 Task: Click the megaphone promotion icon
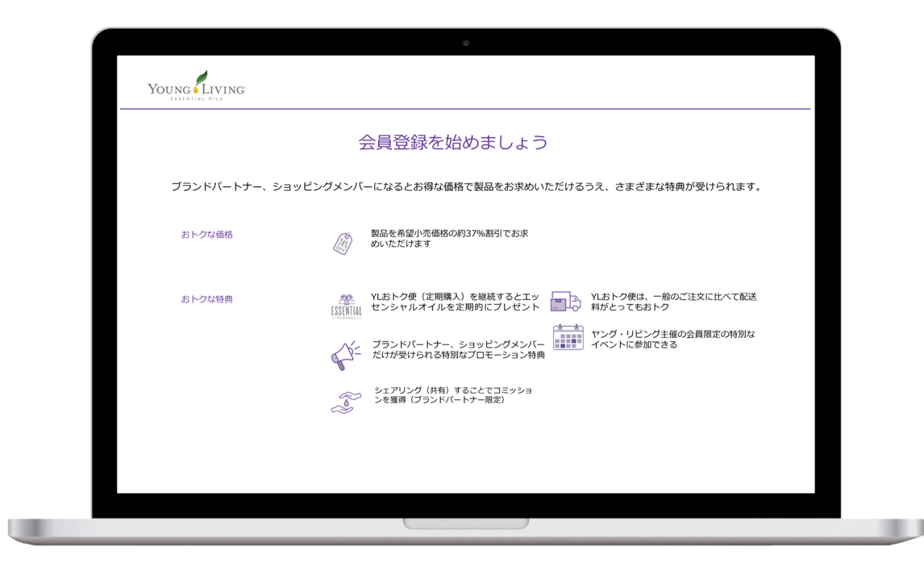(345, 355)
